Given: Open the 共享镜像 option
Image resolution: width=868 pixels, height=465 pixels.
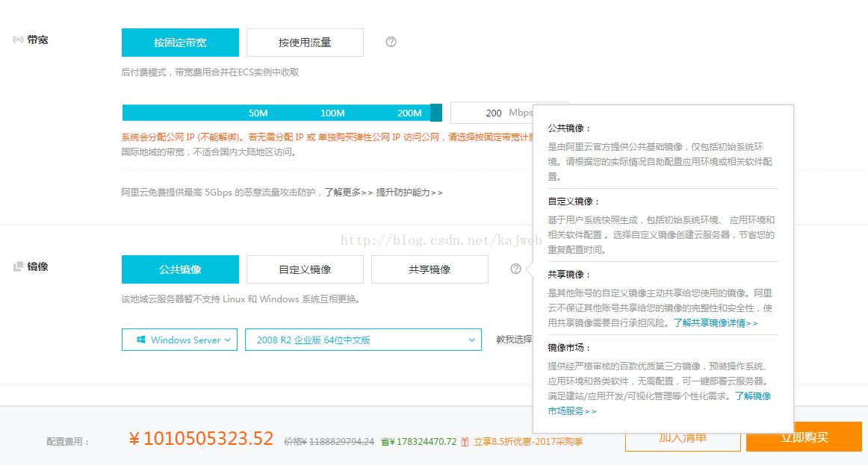Looking at the screenshot, I should pos(430,269).
